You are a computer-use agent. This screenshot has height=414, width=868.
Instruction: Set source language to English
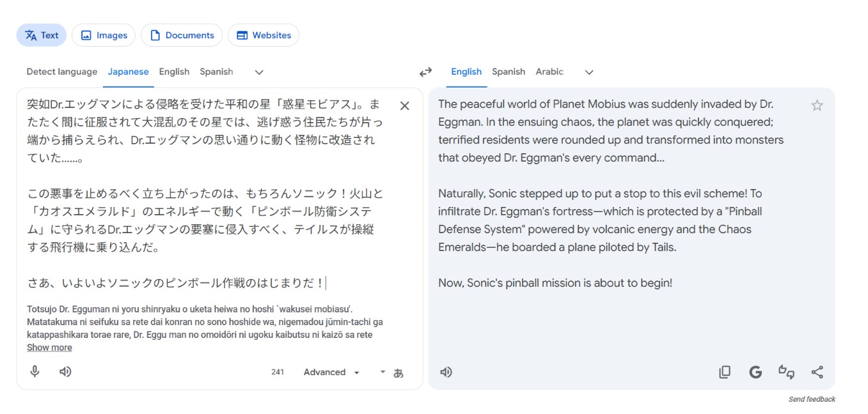[x=174, y=72]
